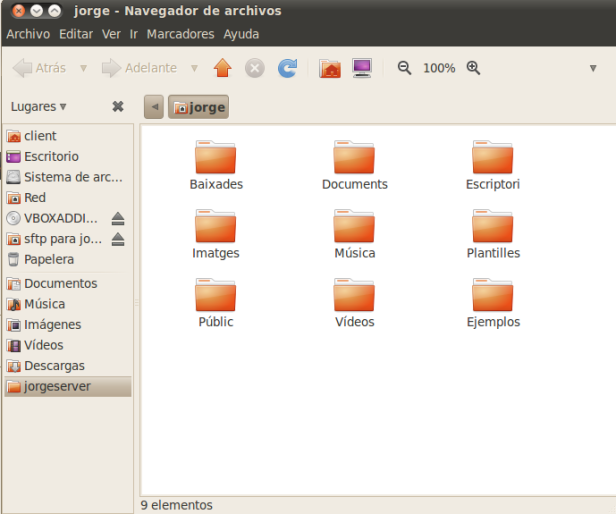The height and width of the screenshot is (514, 616).
Task: Go forward with the Adelante button
Action: click(139, 68)
